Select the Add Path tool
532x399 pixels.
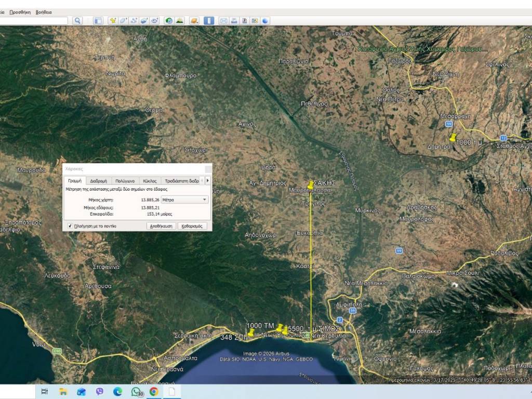(134, 21)
